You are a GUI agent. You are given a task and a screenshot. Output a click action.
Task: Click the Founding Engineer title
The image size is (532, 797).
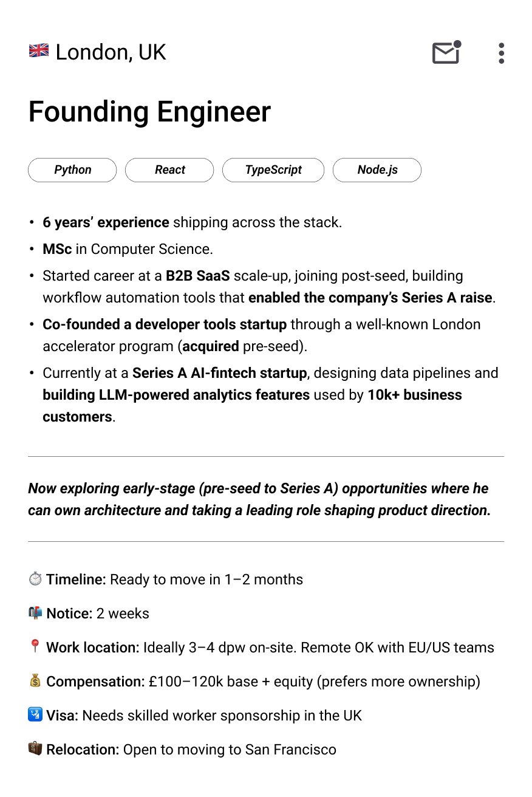[x=149, y=112]
